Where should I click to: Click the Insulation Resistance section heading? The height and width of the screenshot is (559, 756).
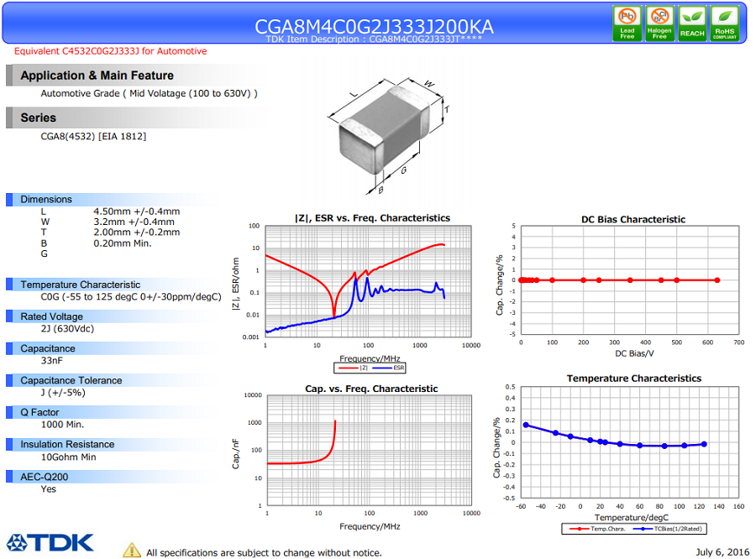tap(67, 444)
